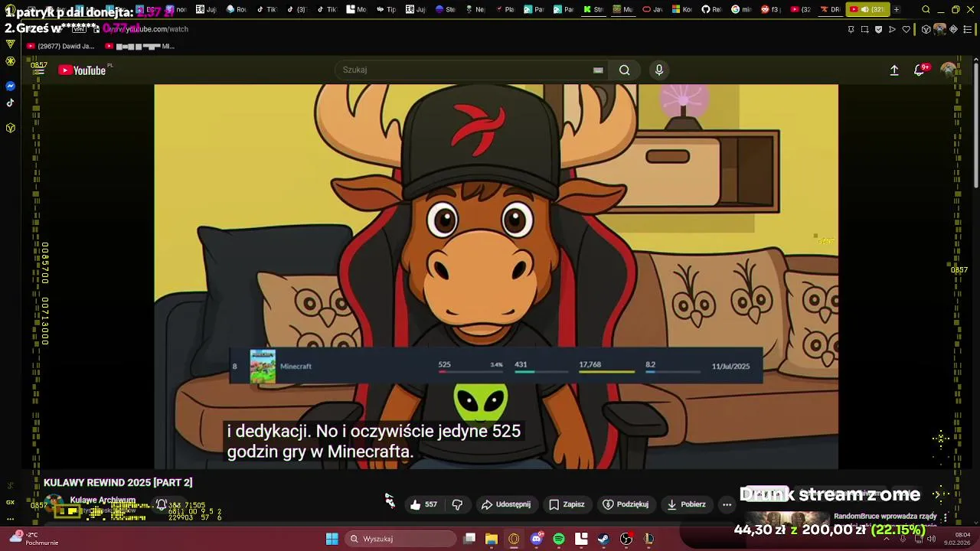Open the taskbar volume speaker icon
Screen dimensions: 980x551
932,539
